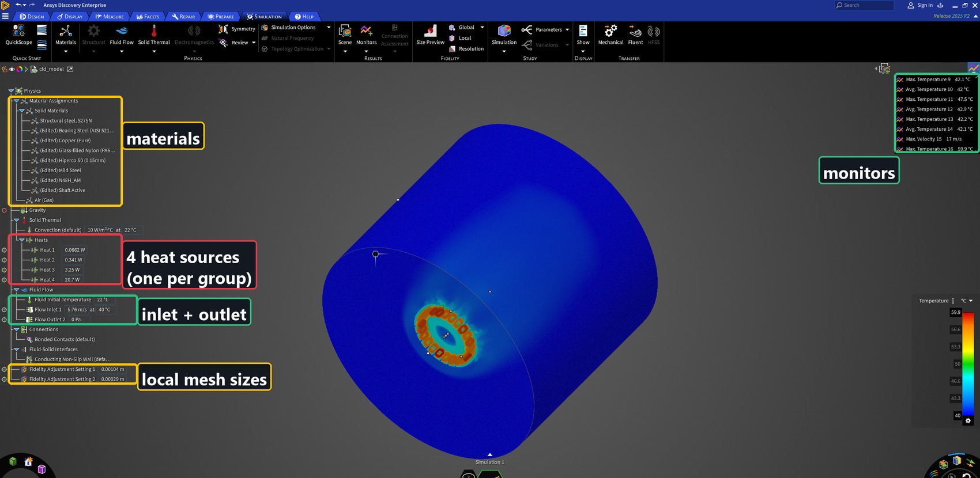The image size is (980, 478).
Task: Switch to the Measure tab
Action: tap(110, 17)
